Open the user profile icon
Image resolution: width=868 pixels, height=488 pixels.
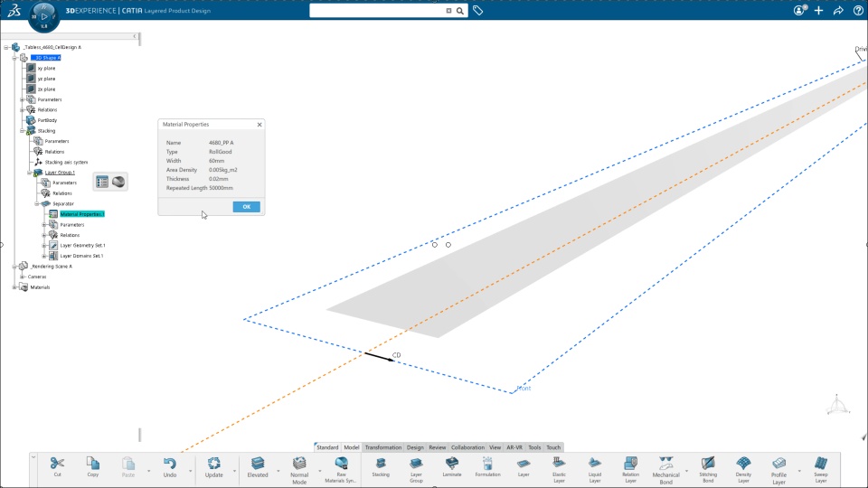798,11
